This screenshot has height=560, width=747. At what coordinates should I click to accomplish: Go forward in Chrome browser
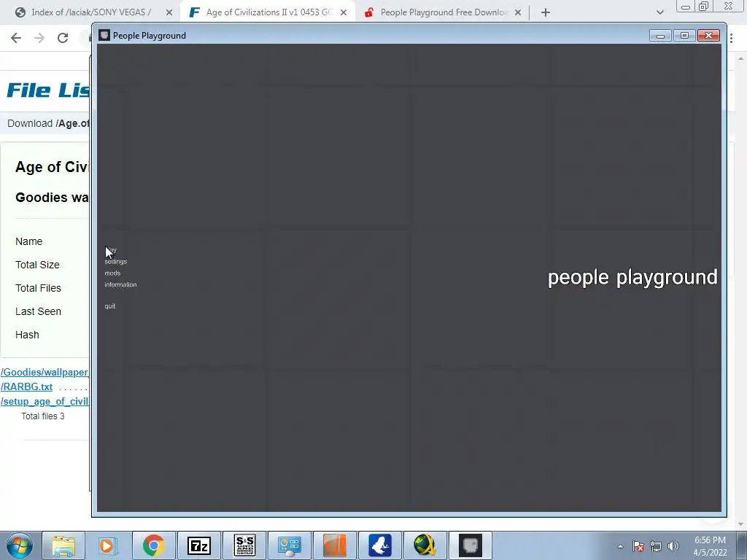tap(39, 38)
